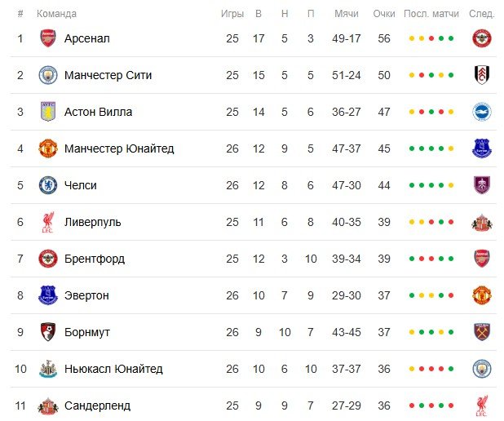Screen dimensions: 504x421
Task: Click the Newcastle crest beside Ньюкасл Юнайтед
Action: [48, 369]
